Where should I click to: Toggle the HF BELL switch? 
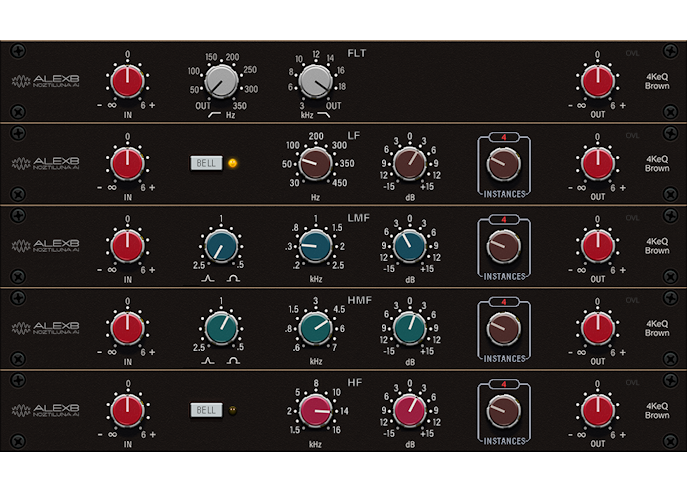[206, 409]
